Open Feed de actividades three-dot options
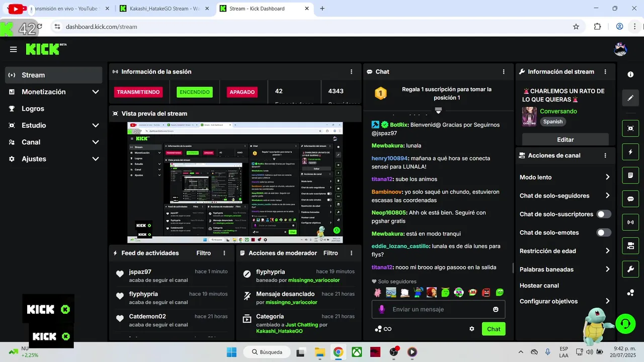This screenshot has width=644, height=362. (x=224, y=253)
